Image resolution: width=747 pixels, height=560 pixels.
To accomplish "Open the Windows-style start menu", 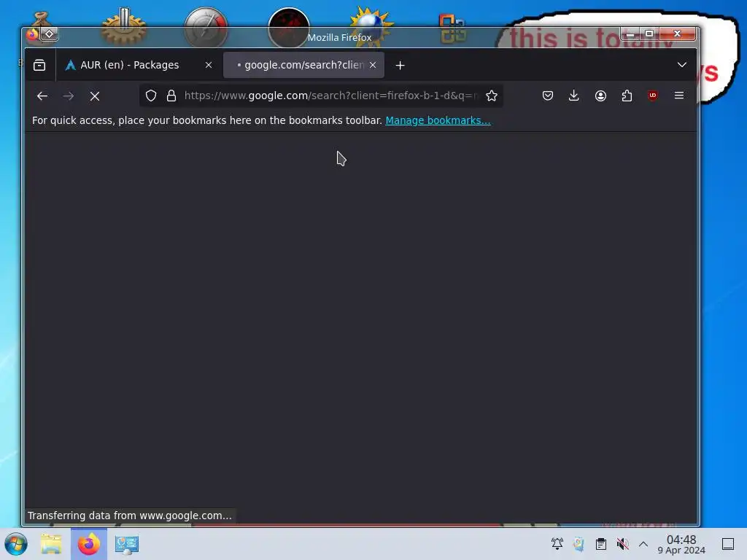I will 16,544.
